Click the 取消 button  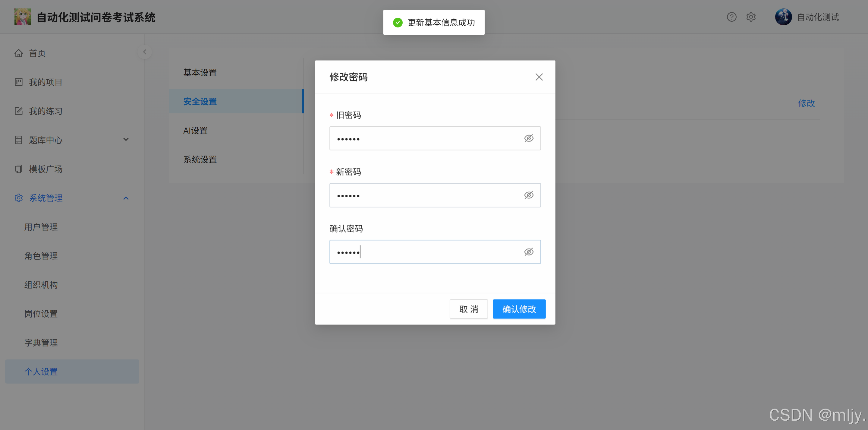point(468,309)
